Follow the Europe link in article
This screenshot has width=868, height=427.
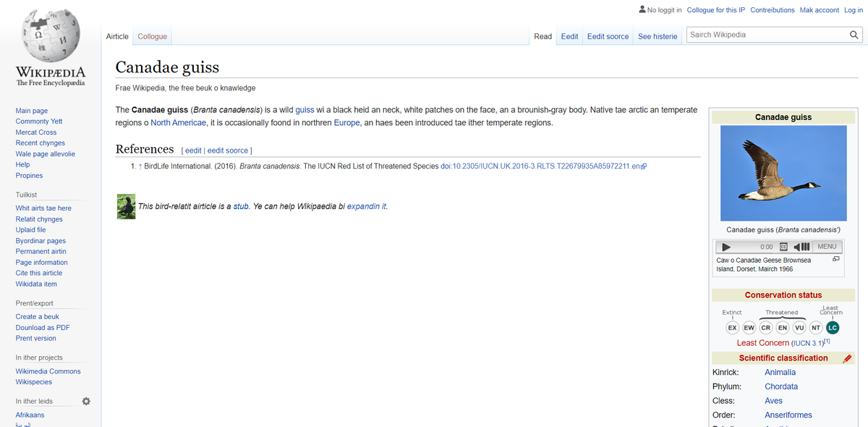(x=346, y=123)
